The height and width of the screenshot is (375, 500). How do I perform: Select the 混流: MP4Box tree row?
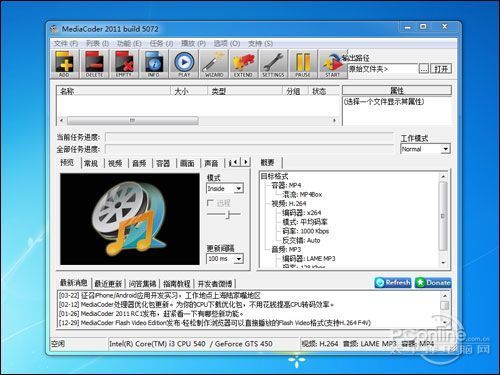(302, 194)
